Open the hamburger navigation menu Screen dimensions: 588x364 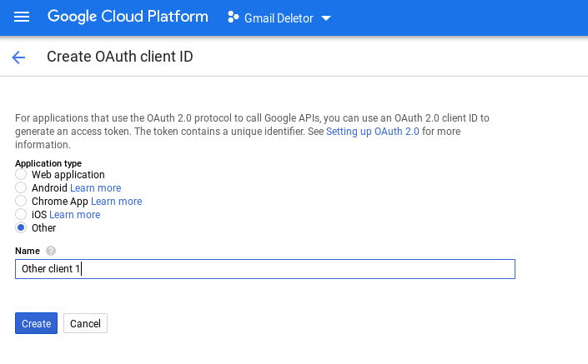[x=22, y=17]
